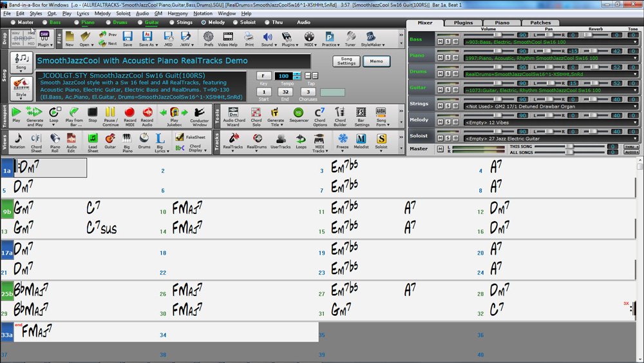Viewport: 644px width, 363px height.
Task: Open the Play Jukebox icon
Action: (174, 116)
